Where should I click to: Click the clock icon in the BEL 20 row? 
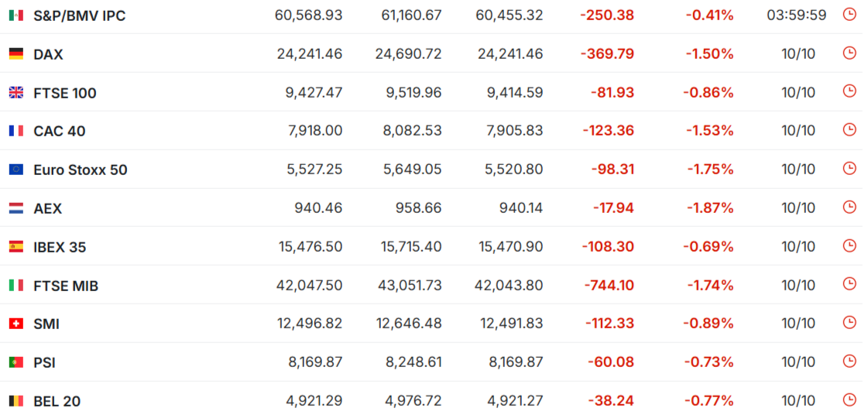(849, 400)
